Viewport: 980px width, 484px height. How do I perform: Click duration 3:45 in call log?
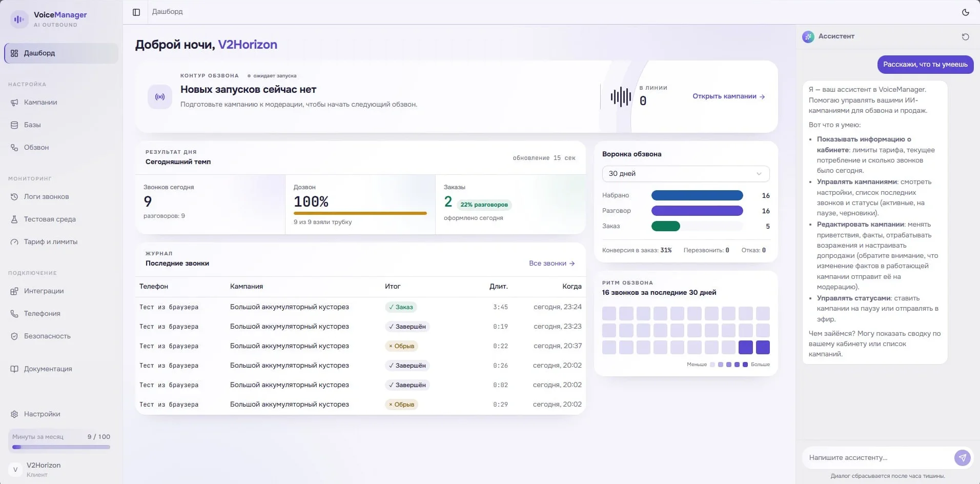[x=500, y=307]
